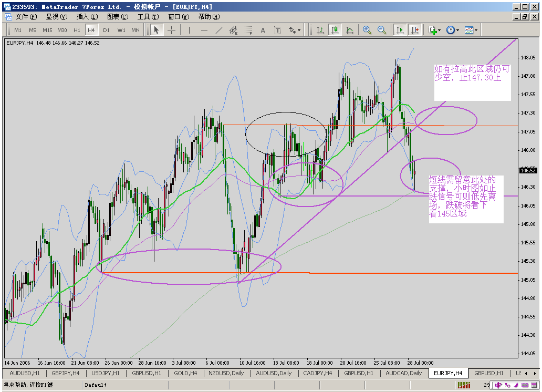Switch to M5 timeframe
This screenshot has width=542, height=392.
click(33, 30)
